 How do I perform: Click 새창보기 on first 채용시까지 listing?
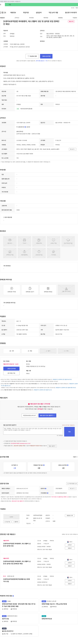pyautogui.click(x=70, y=548)
